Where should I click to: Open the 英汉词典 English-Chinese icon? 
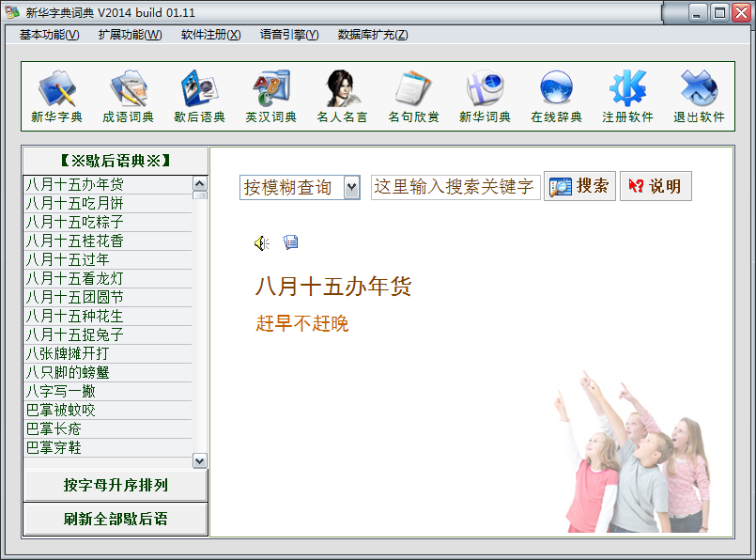(271, 96)
